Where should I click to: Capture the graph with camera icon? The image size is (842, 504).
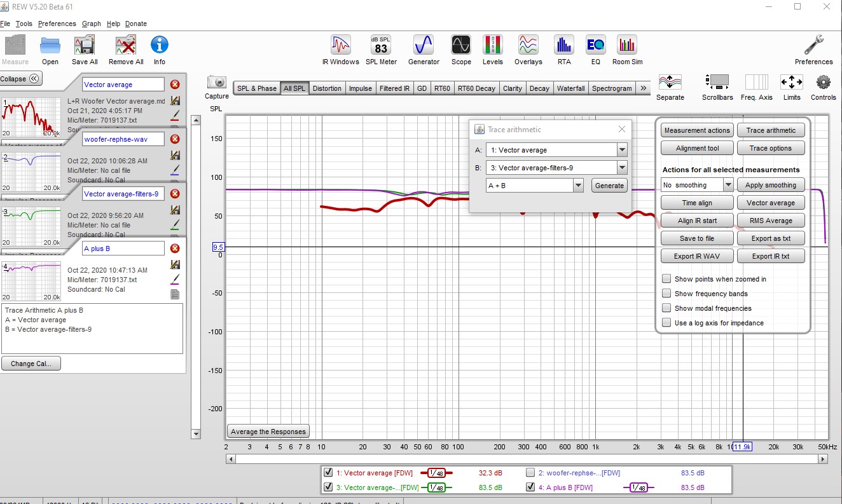tap(217, 83)
